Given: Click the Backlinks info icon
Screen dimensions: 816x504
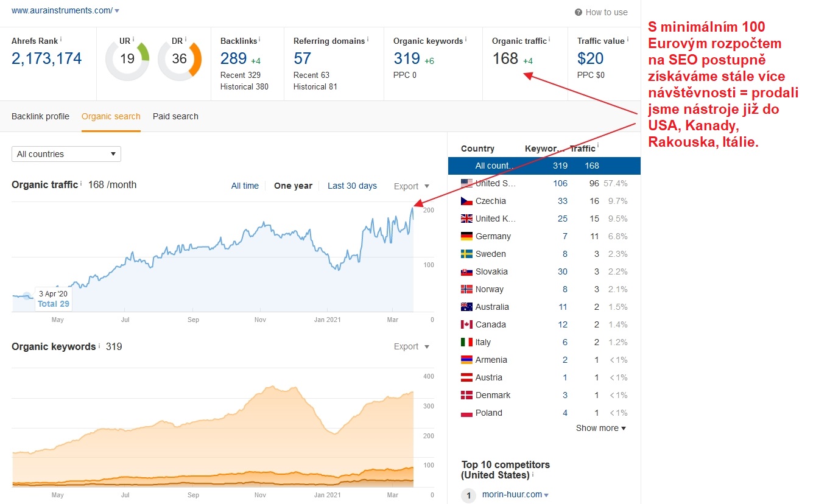Looking at the screenshot, I should point(259,40).
